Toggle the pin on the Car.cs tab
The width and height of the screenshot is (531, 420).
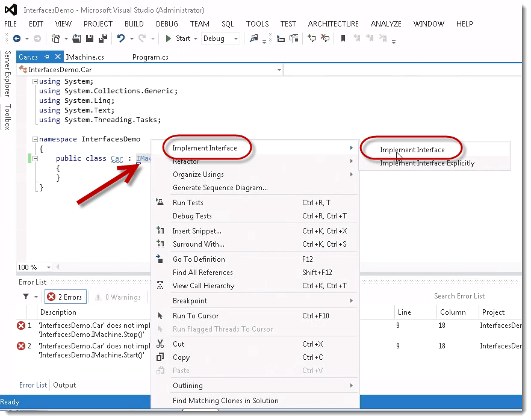point(47,57)
